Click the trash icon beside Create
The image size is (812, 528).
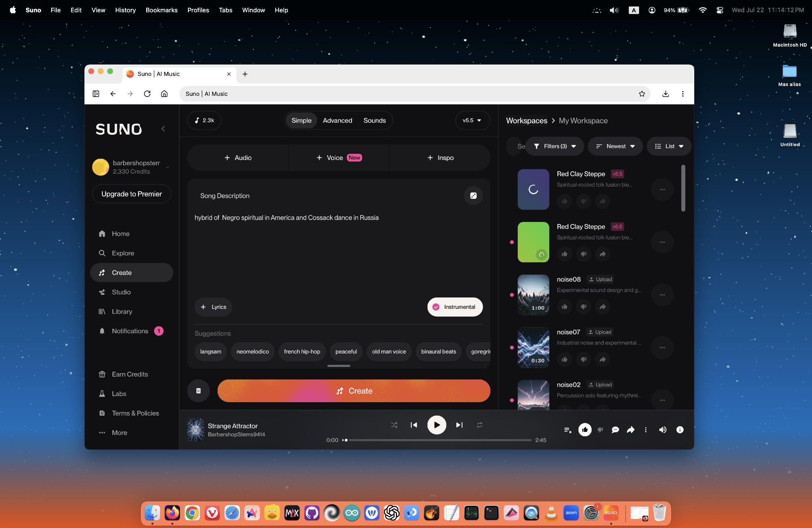click(x=199, y=391)
